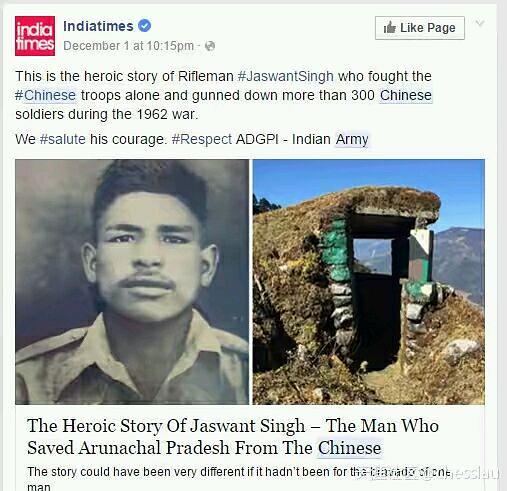Viewport: 507px width, 491px height.
Task: Open the December 1 at 10:15pm timestamp
Action: coord(128,46)
